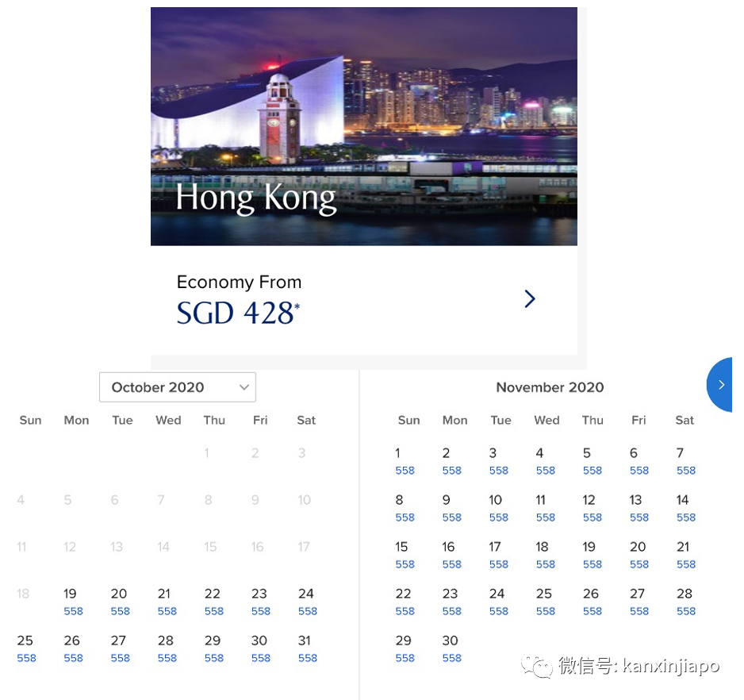Image resolution: width=744 pixels, height=700 pixels.
Task: Choose November 7 on the calendar
Action: tap(683, 460)
